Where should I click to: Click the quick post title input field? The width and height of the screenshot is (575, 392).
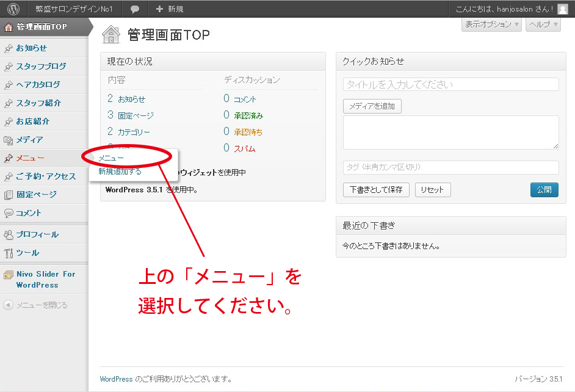click(450, 85)
